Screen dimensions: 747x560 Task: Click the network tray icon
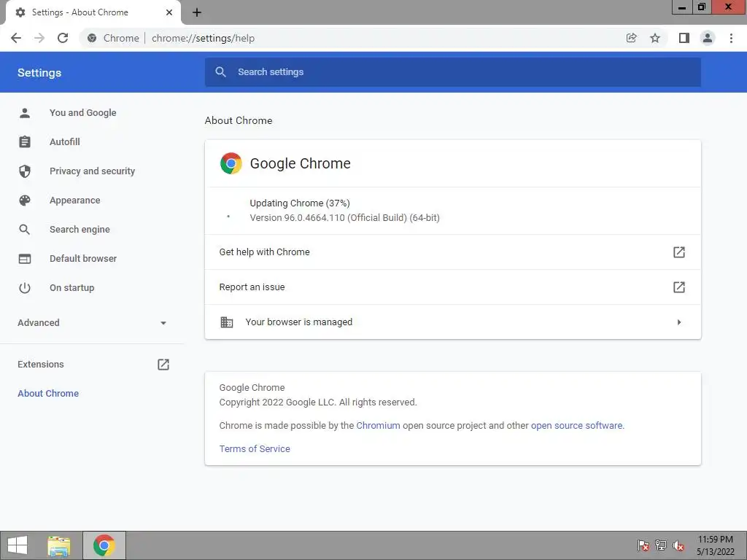pos(661,545)
